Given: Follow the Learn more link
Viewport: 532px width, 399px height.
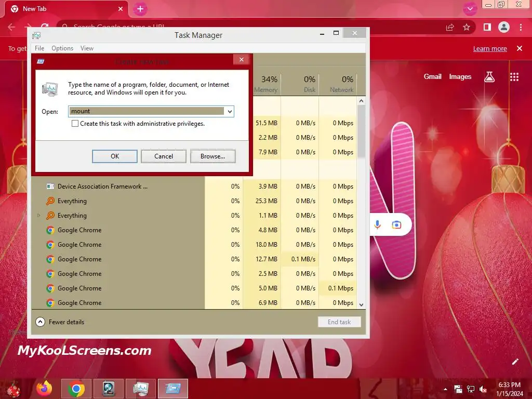Looking at the screenshot, I should pyautogui.click(x=490, y=48).
